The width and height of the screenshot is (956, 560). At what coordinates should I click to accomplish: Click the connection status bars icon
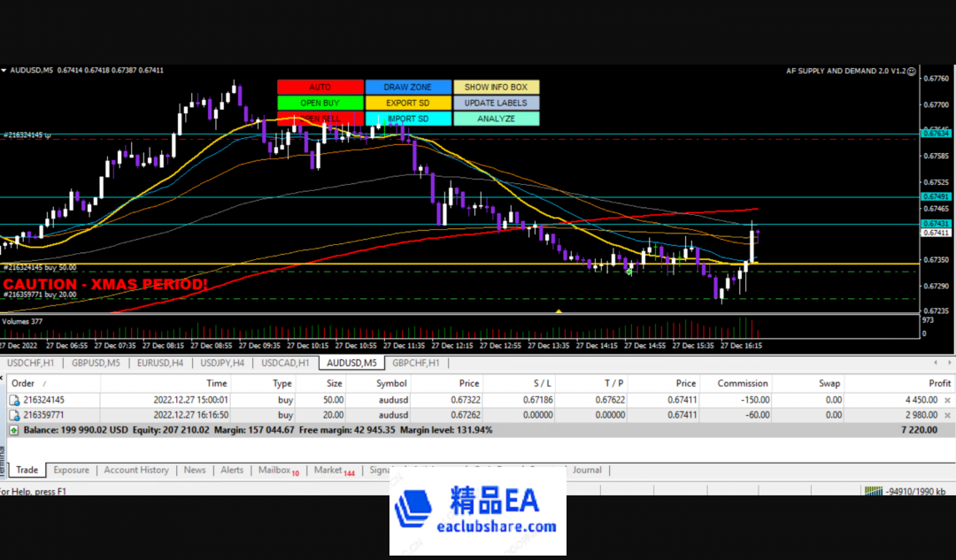coord(874,491)
